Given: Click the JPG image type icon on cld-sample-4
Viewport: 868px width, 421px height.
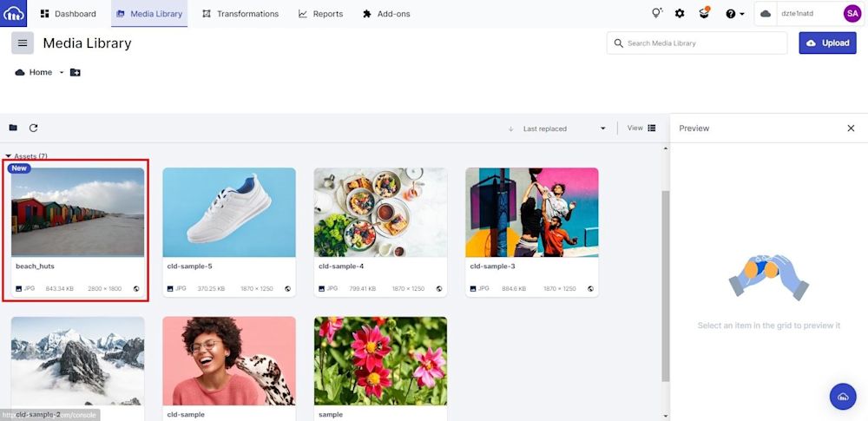Looking at the screenshot, I should [322, 288].
